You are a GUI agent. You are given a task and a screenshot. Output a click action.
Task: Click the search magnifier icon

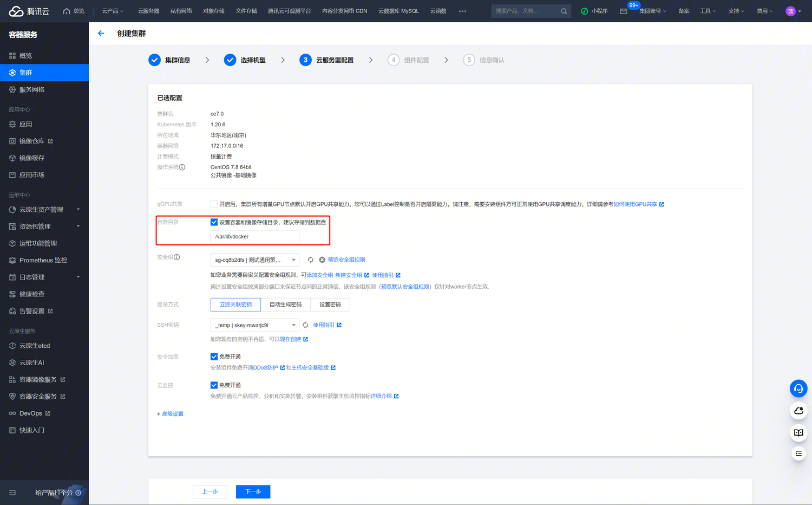point(564,11)
